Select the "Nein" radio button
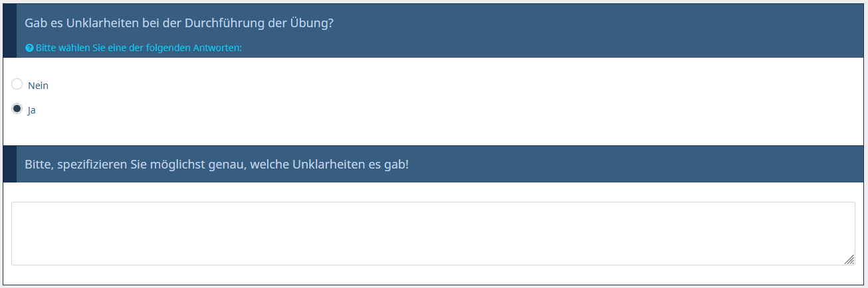 coord(17,84)
